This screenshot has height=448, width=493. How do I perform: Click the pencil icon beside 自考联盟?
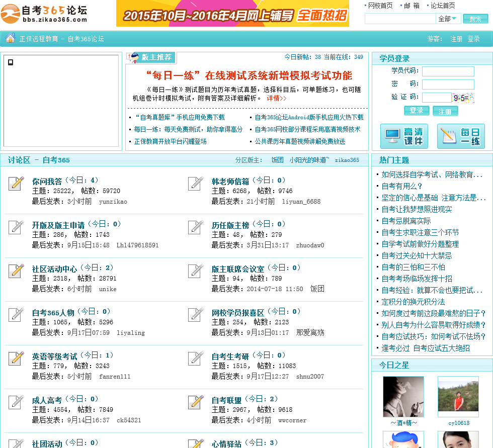coord(196,402)
